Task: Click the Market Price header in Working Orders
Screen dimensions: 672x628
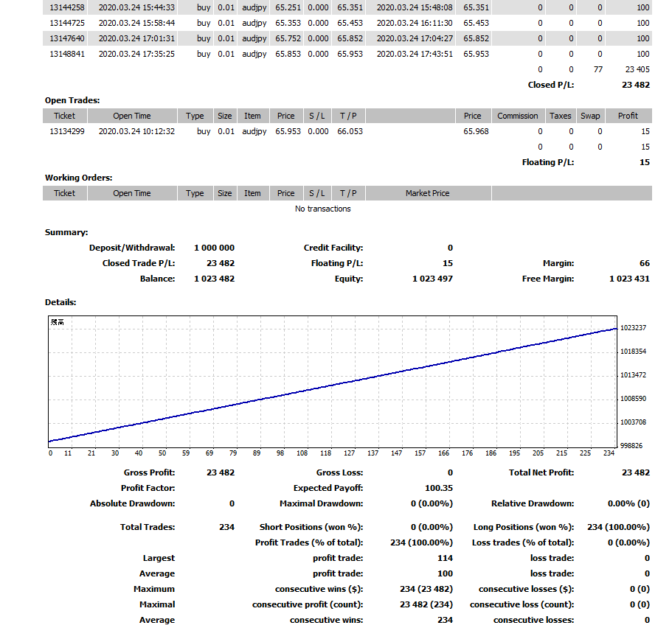Action: point(427,193)
